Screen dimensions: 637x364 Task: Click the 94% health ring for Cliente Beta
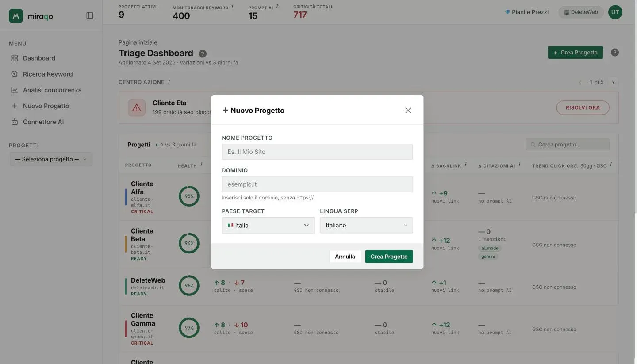pos(189,243)
